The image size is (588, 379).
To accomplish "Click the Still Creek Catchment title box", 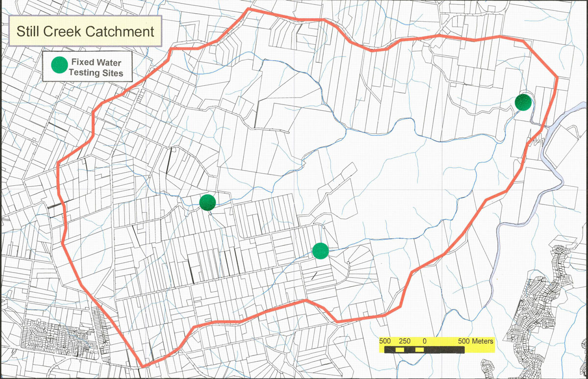I will pyautogui.click(x=86, y=31).
